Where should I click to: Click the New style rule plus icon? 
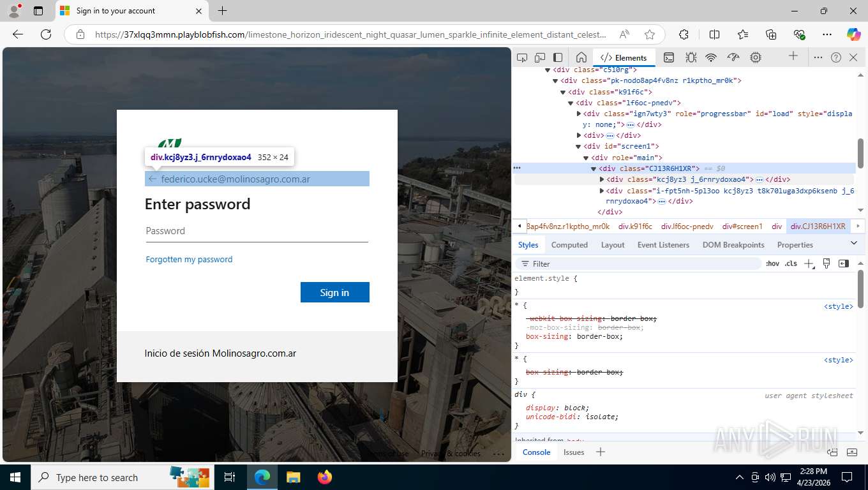click(x=809, y=264)
